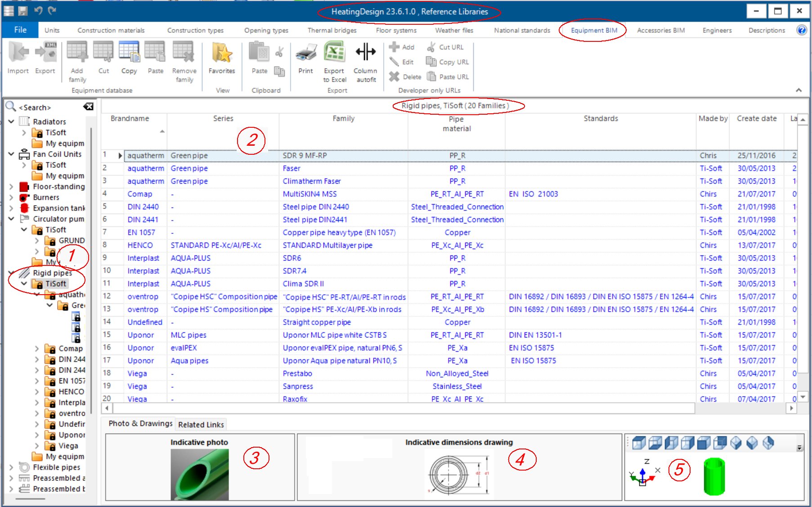Select the Export to Excel icon
812x507 pixels.
pyautogui.click(x=333, y=58)
